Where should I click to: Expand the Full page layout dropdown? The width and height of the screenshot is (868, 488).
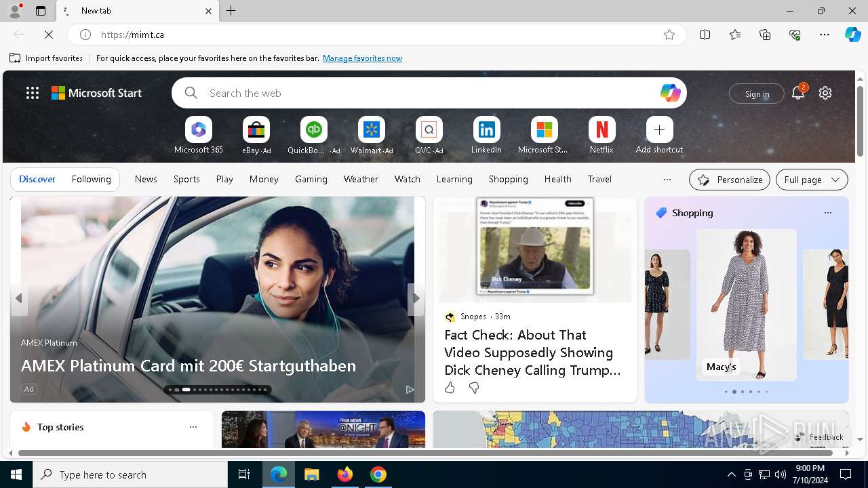[812, 180]
